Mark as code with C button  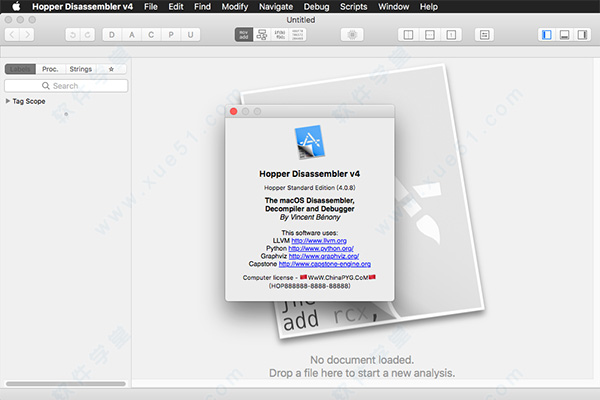151,35
